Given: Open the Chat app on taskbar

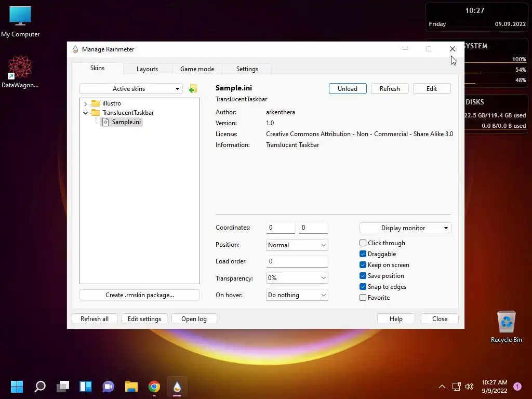Looking at the screenshot, I should pos(109,387).
